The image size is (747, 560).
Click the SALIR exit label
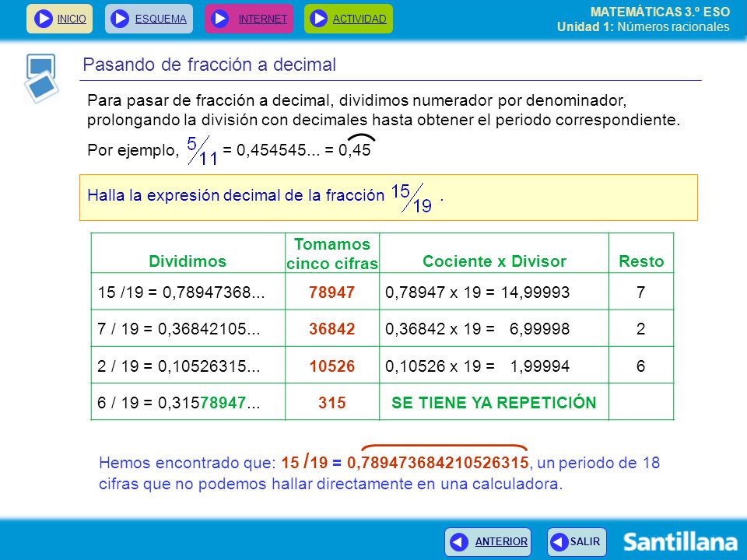585,542
